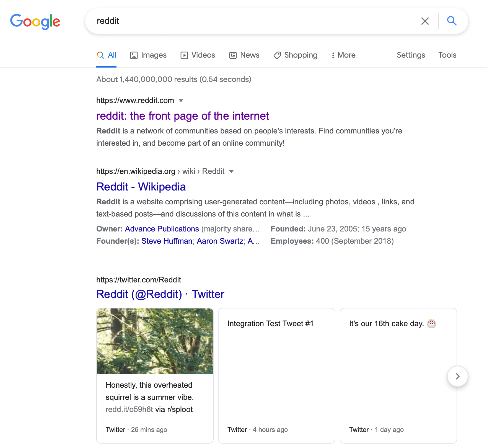This screenshot has width=487, height=448.
Task: Open the Settings menu
Action: tap(411, 55)
